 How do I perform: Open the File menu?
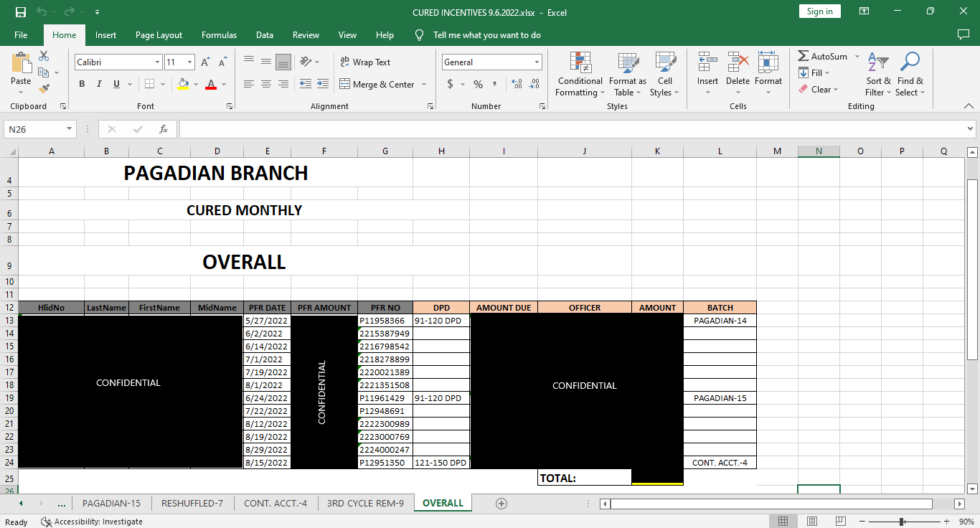[x=21, y=35]
